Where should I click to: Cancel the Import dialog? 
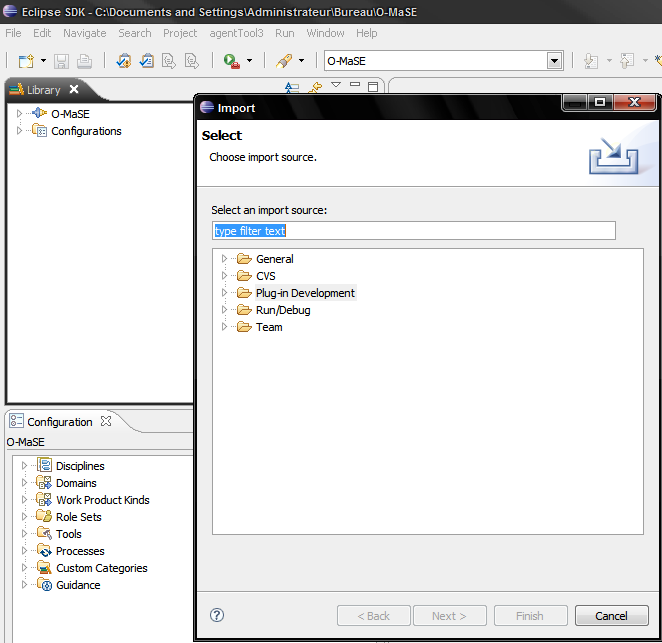pyautogui.click(x=612, y=616)
